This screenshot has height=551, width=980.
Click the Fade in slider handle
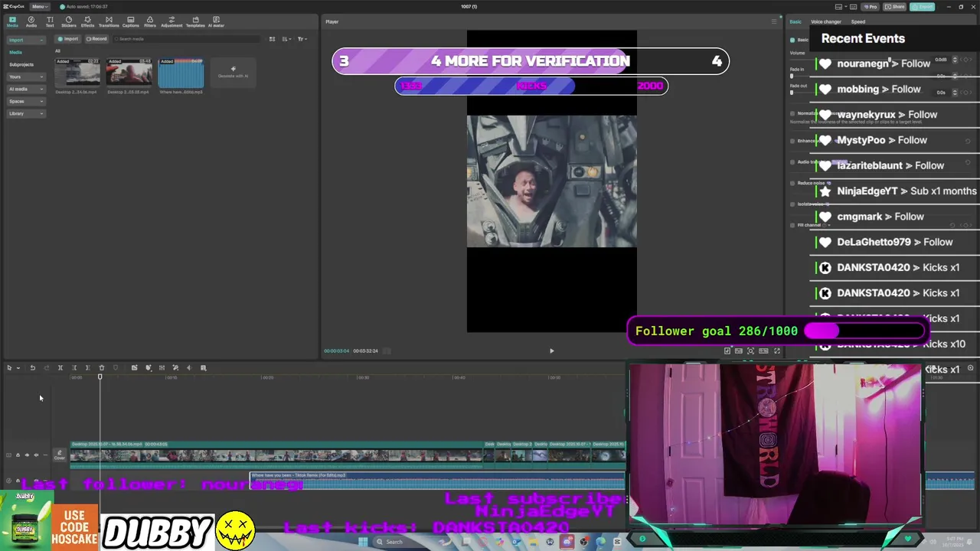pos(792,76)
